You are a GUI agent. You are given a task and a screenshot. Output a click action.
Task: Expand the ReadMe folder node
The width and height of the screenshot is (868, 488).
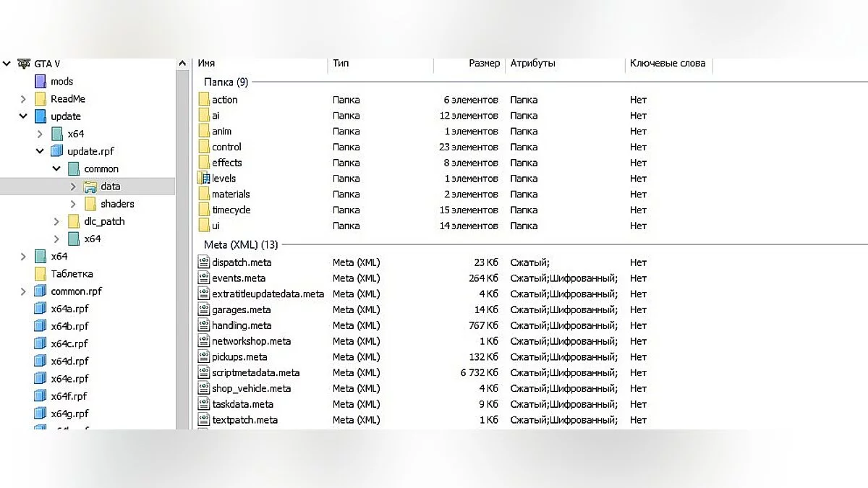23,99
